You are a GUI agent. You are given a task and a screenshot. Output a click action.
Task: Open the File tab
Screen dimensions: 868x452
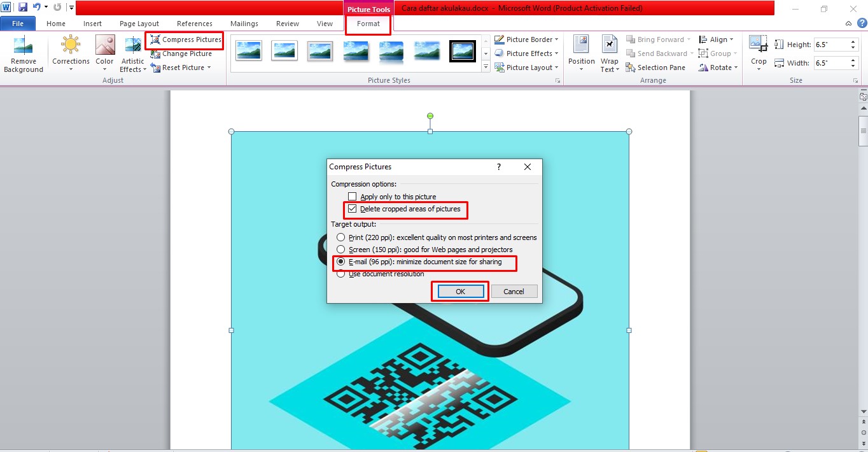(18, 24)
